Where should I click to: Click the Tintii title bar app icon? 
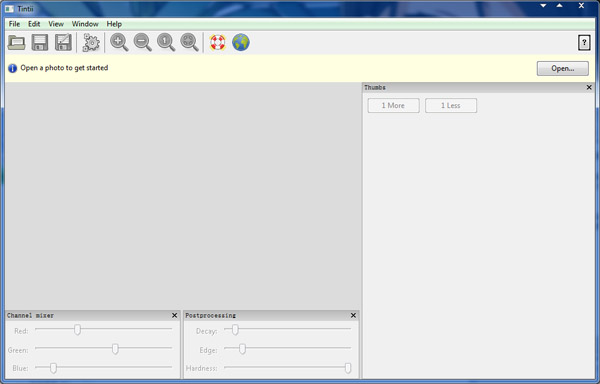coord(9,8)
